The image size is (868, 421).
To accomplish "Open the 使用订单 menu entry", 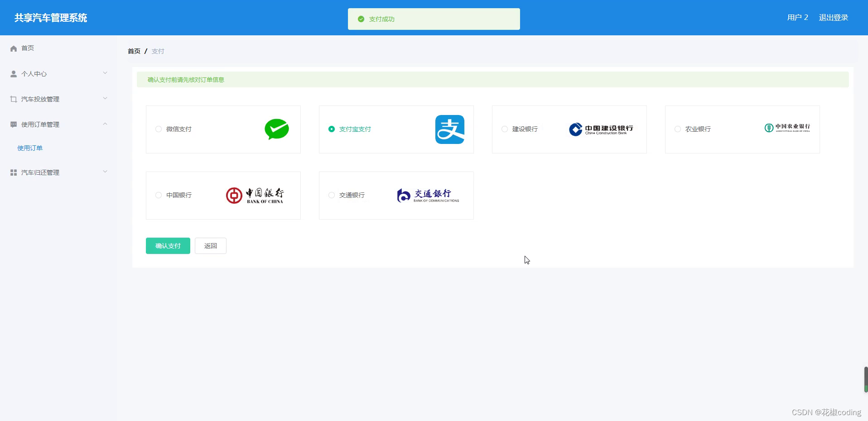I will 30,148.
